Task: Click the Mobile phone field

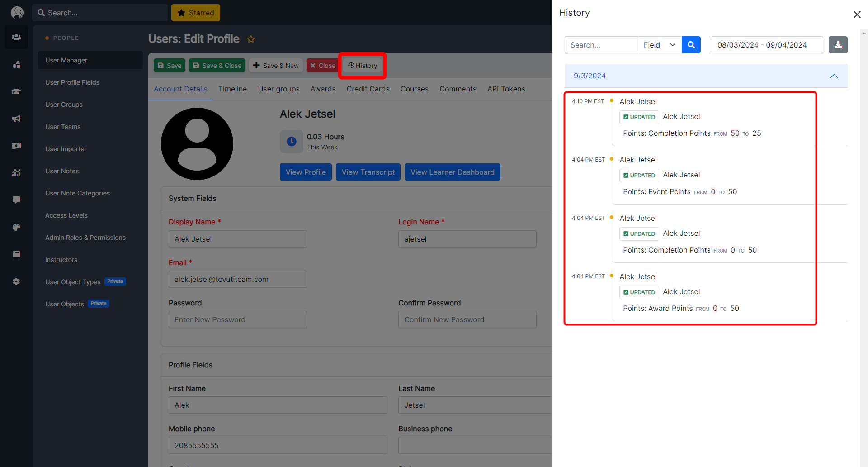Action: point(278,445)
